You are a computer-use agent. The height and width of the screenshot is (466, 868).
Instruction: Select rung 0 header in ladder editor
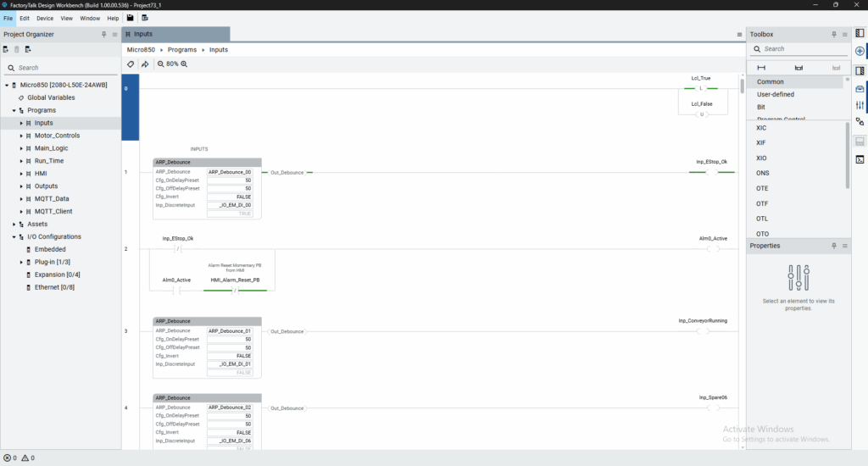(130, 108)
